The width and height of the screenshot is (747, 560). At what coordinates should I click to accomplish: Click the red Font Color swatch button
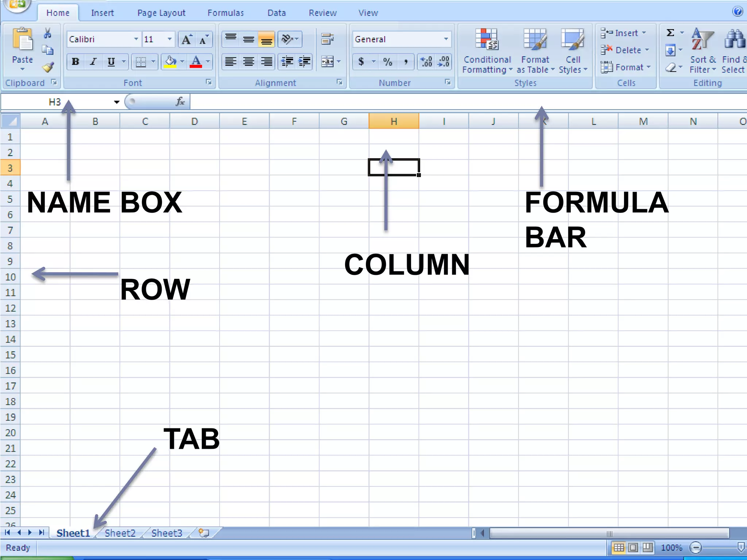pos(196,62)
